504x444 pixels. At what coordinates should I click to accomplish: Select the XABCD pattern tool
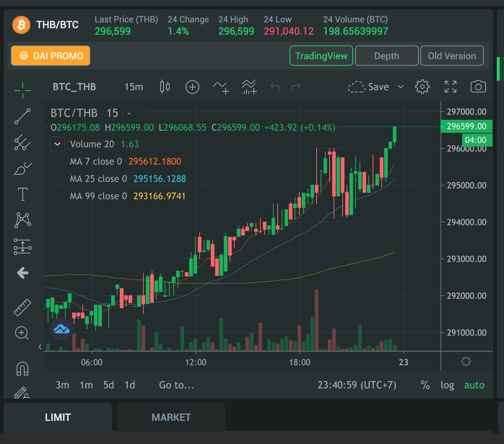pos(22,220)
